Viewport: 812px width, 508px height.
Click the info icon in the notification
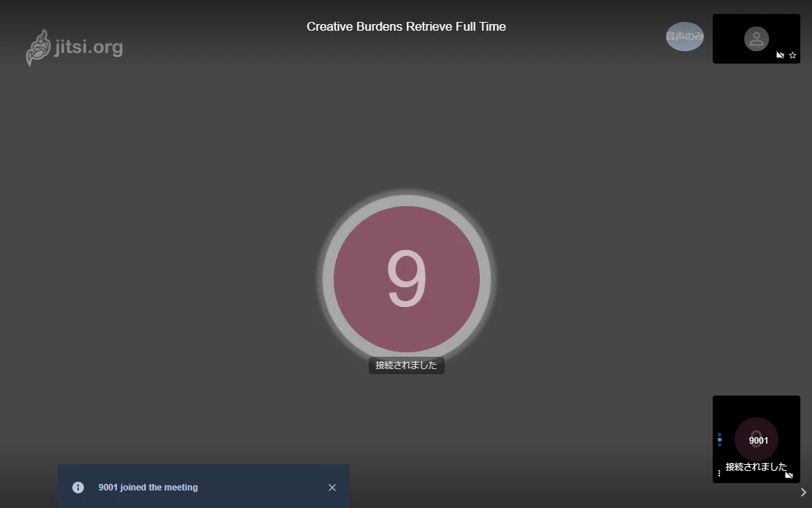pyautogui.click(x=78, y=488)
